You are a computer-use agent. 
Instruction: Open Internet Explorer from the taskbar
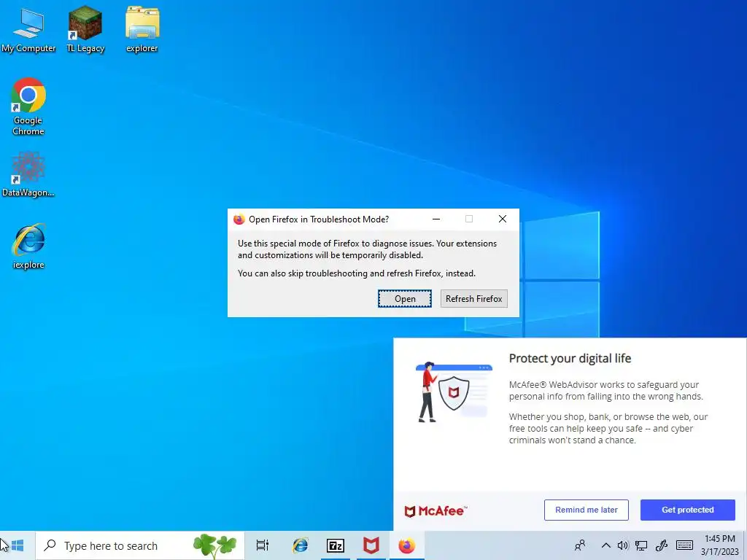(300, 545)
